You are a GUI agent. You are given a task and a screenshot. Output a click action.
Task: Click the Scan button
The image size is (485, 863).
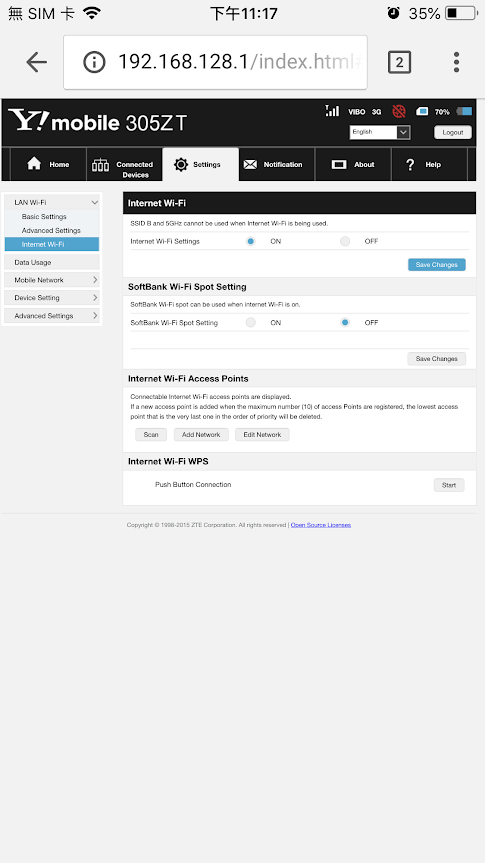(x=151, y=435)
